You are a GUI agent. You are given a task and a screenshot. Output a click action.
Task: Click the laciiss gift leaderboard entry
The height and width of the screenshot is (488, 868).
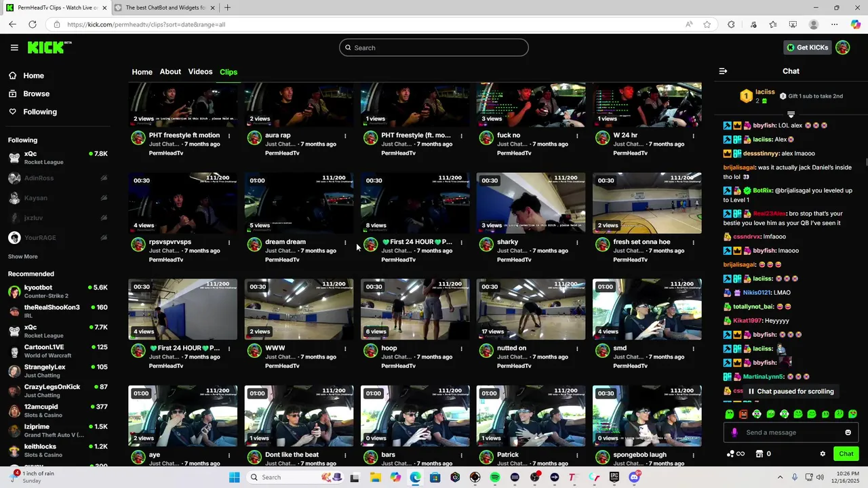pyautogui.click(x=759, y=96)
